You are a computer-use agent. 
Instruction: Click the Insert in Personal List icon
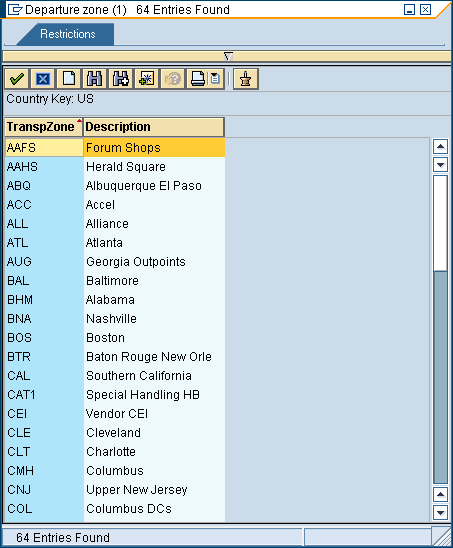[x=146, y=79]
